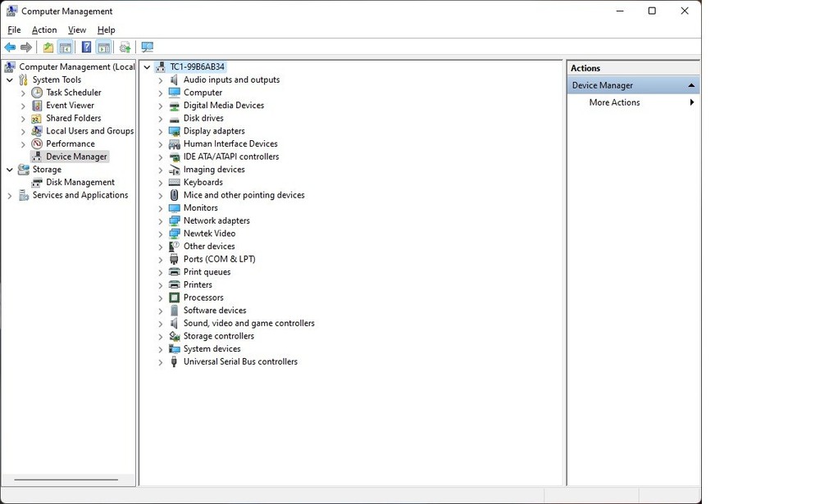This screenshot has height=504, width=820.
Task: Click the Processors device icon
Action: (x=174, y=298)
